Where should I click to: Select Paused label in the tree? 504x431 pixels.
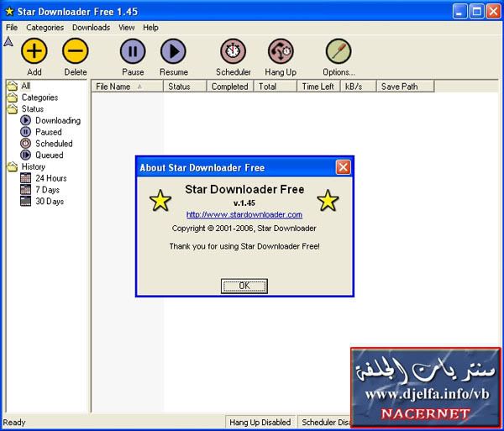click(x=49, y=132)
